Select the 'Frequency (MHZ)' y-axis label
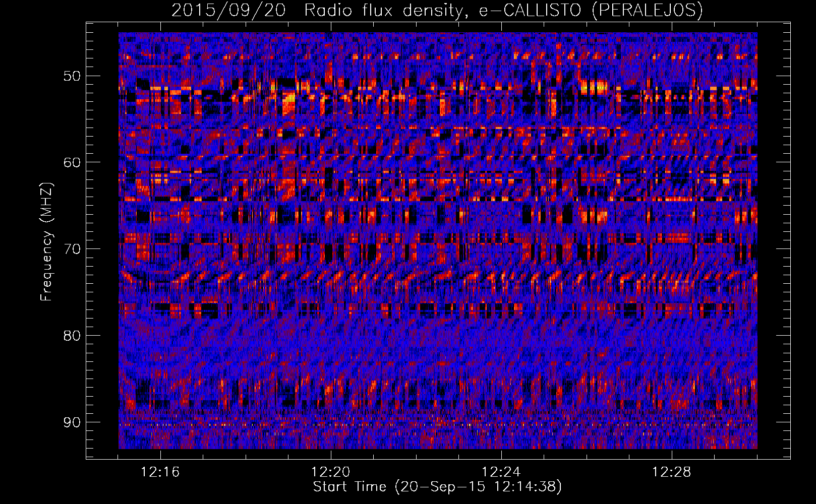816x504 pixels. click(x=46, y=241)
